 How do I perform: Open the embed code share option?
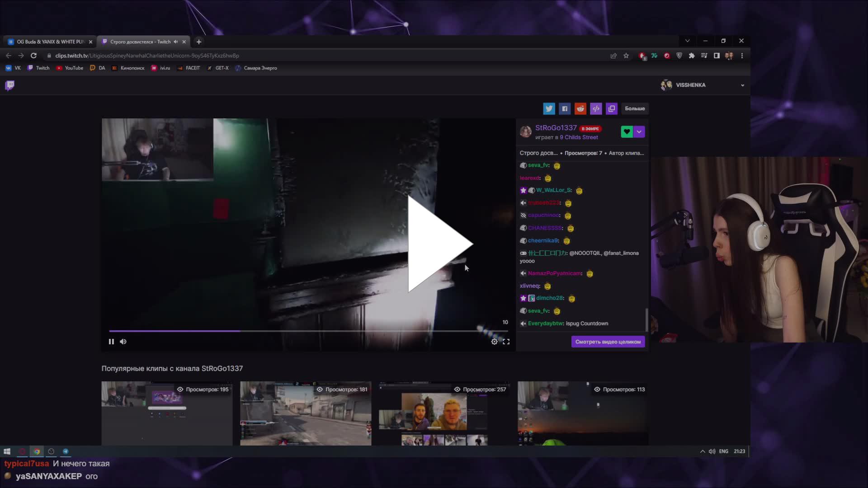coord(596,108)
